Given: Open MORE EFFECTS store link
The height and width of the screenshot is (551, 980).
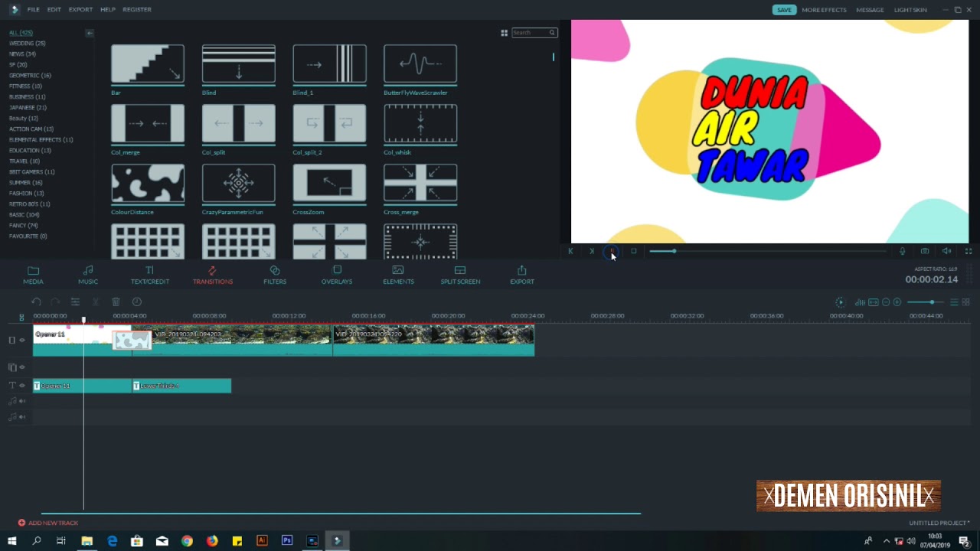Looking at the screenshot, I should [x=824, y=10].
